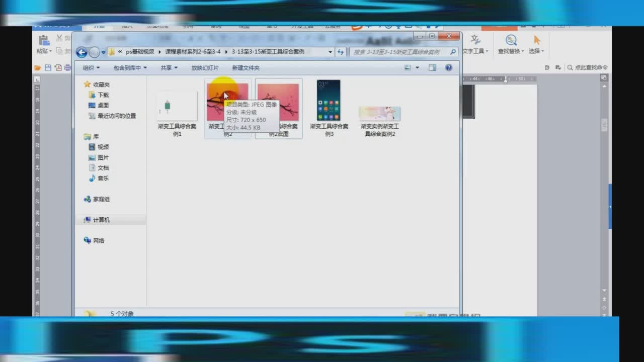Screen dimensions: 644x362
Task: Open the 组织 menu
Action: [x=91, y=68]
